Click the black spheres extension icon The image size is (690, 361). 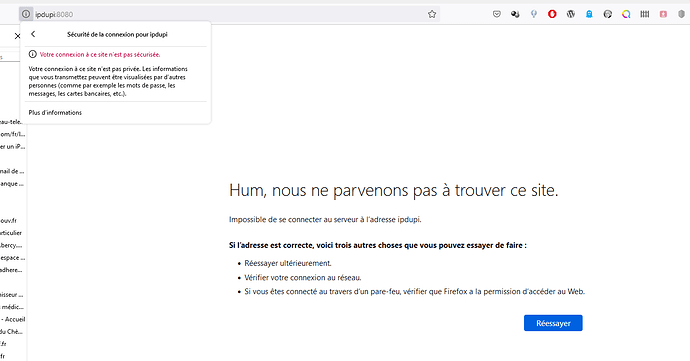point(515,14)
